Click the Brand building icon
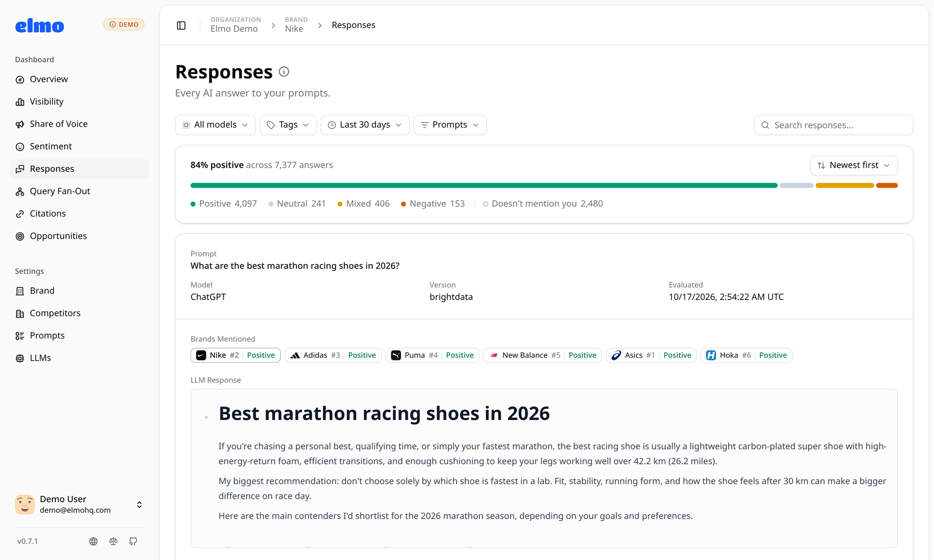 20,291
